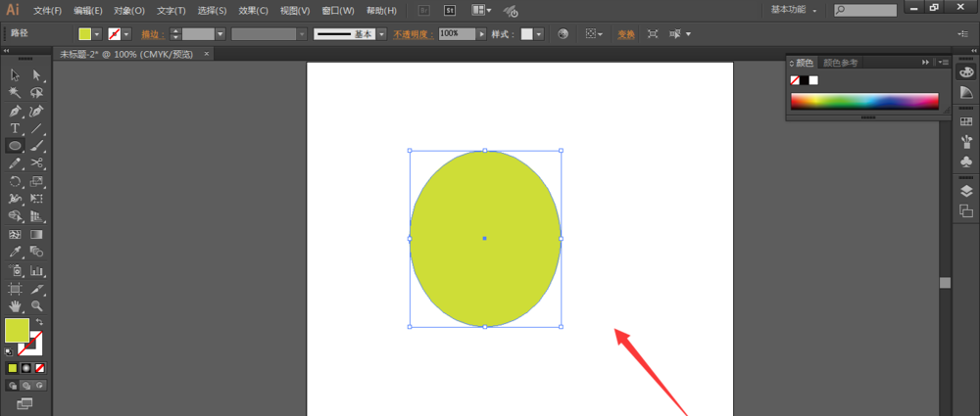
Task: Switch to the 颜色参考 tab
Action: pos(840,63)
